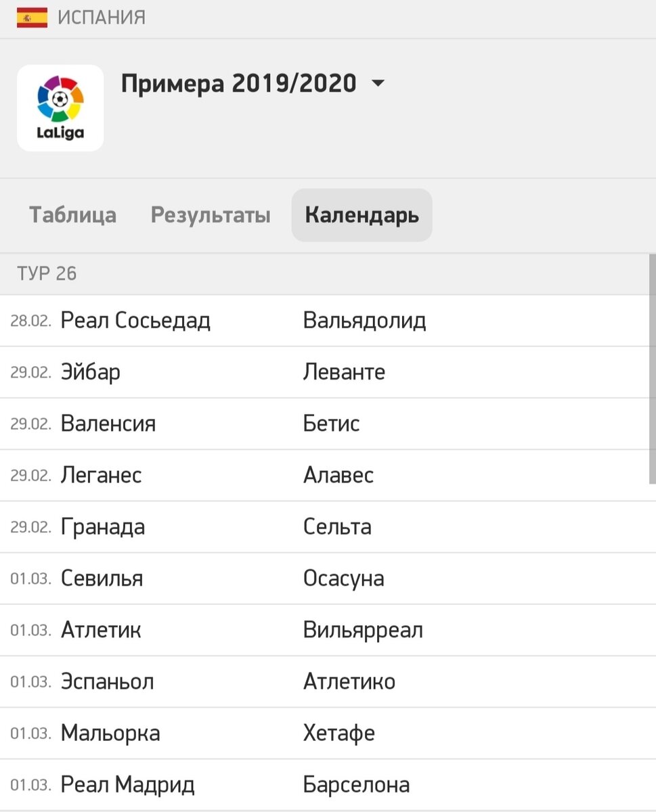Select the Валенсия team name
The image size is (656, 812).
tap(108, 424)
